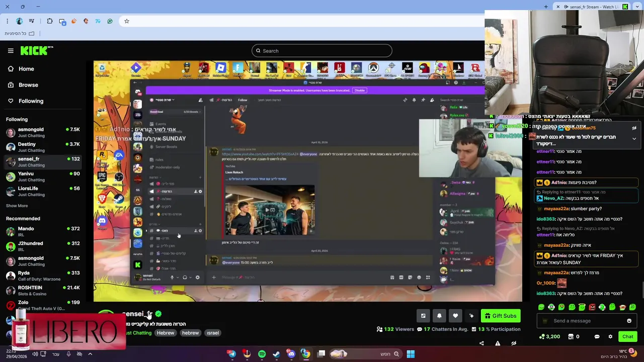
Task: Open J2Hundred recommended channel
Action: pos(43,246)
